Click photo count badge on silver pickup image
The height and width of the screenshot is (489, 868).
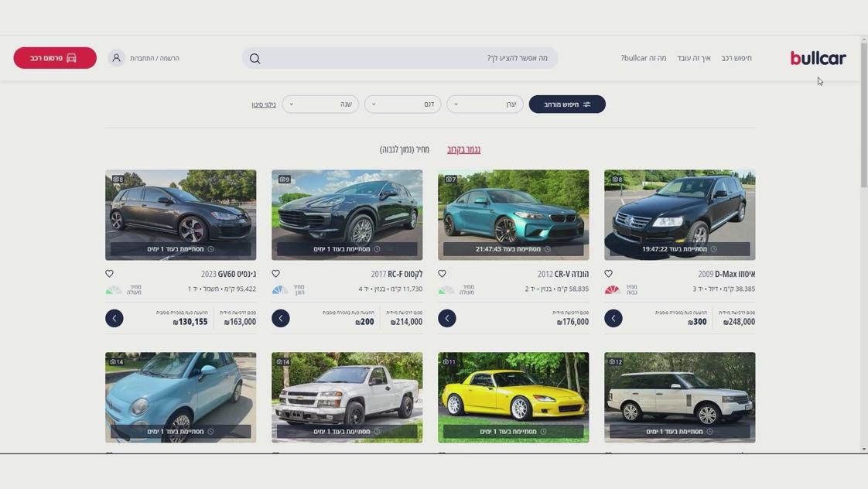283,361
